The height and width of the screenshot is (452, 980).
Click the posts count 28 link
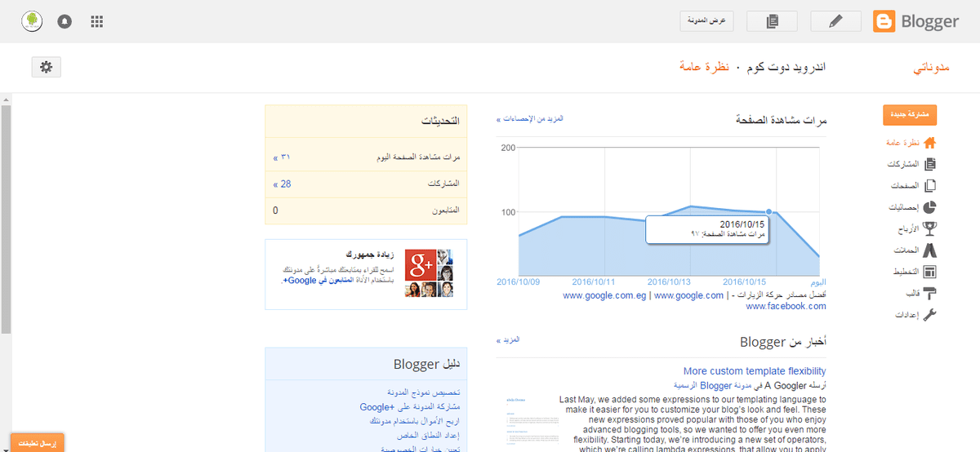[282, 184]
